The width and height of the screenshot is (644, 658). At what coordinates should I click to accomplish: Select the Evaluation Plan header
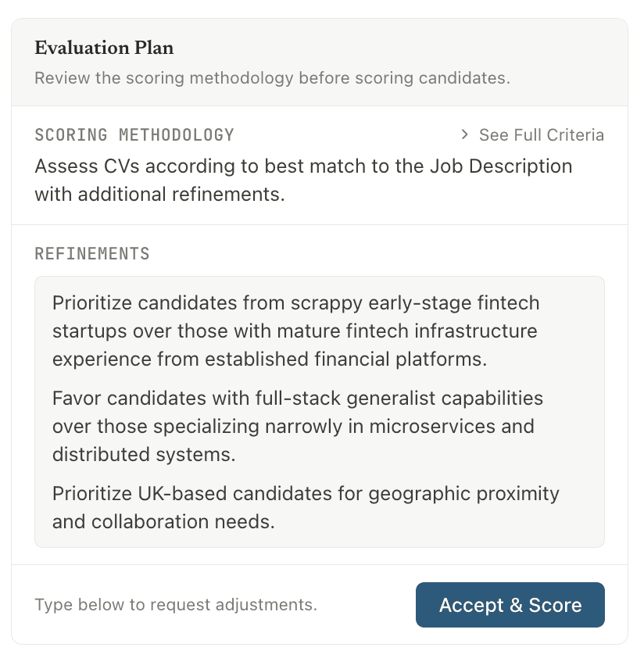(104, 48)
